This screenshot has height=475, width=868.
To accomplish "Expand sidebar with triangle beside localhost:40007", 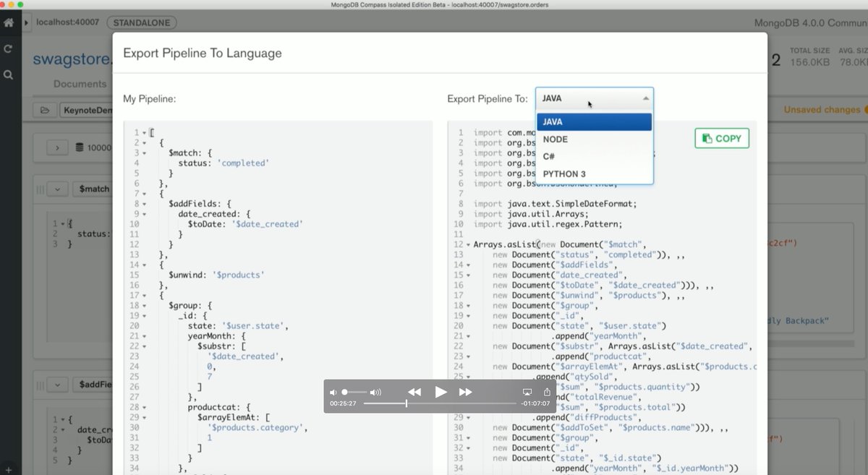I will click(x=27, y=22).
